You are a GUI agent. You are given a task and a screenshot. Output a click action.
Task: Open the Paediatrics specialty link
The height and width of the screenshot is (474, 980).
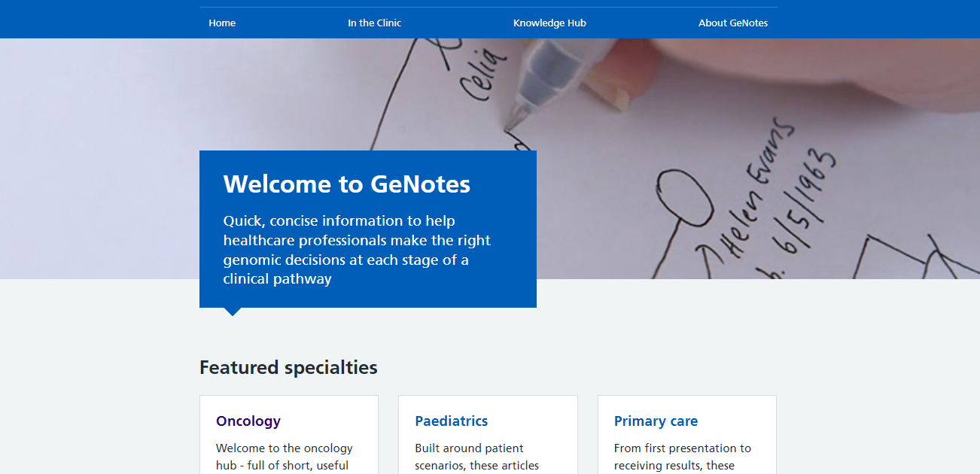[452, 421]
